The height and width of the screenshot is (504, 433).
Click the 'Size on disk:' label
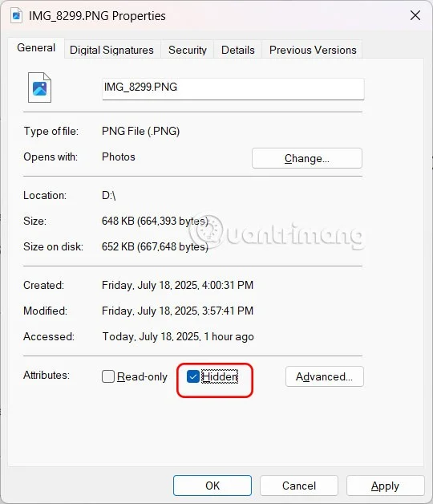pyautogui.click(x=53, y=247)
